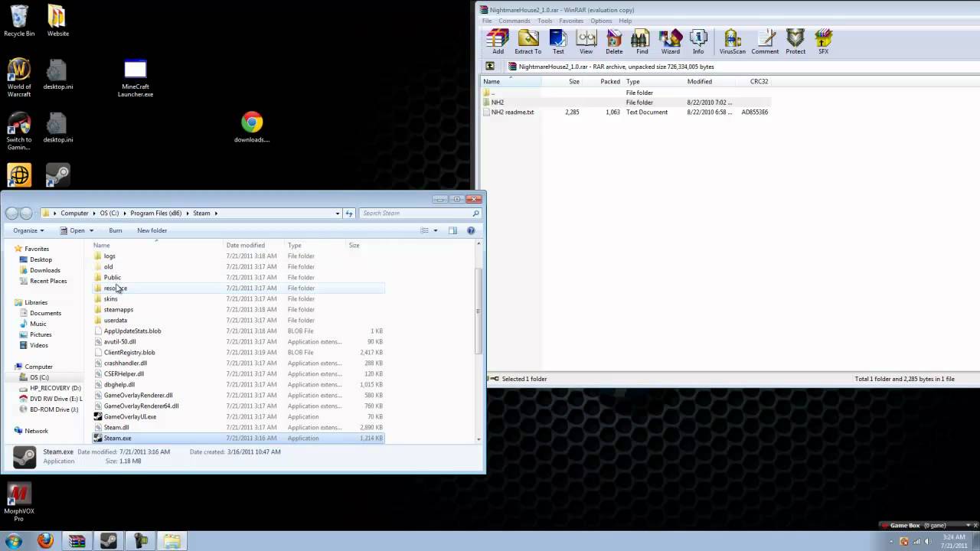Screen dimensions: 980x551
Task: Expand Program Files (x86) breadcrumb arrow
Action: (188, 214)
